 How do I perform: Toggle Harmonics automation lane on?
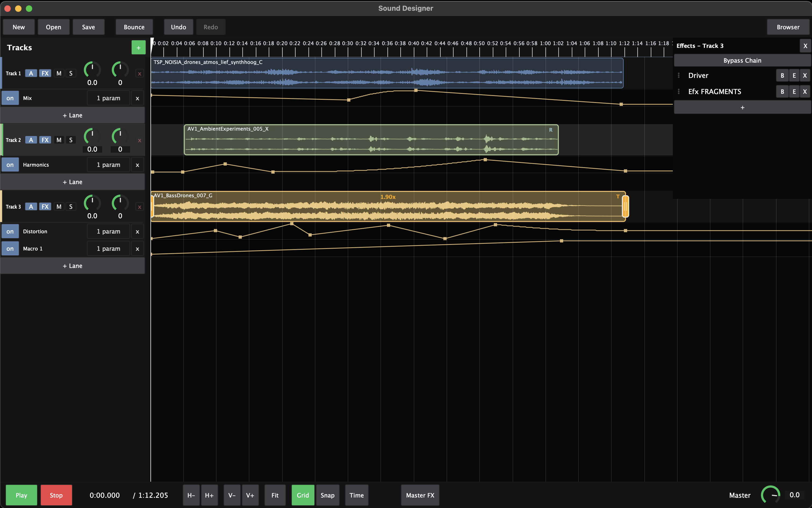[10, 164]
